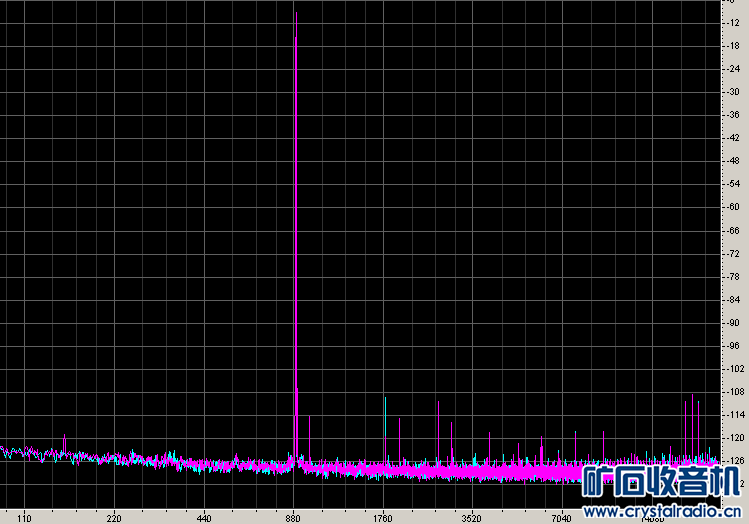Click the -24 dB level label
The width and height of the screenshot is (749, 524).
[x=734, y=69]
